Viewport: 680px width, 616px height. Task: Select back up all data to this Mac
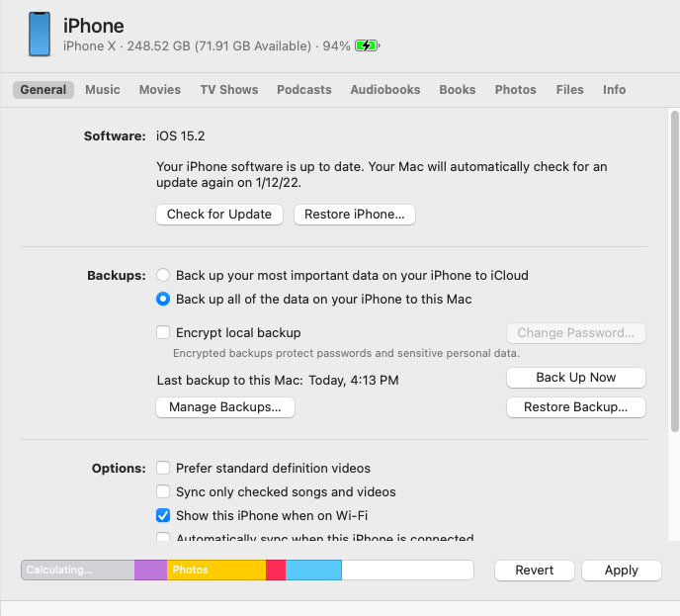click(163, 299)
